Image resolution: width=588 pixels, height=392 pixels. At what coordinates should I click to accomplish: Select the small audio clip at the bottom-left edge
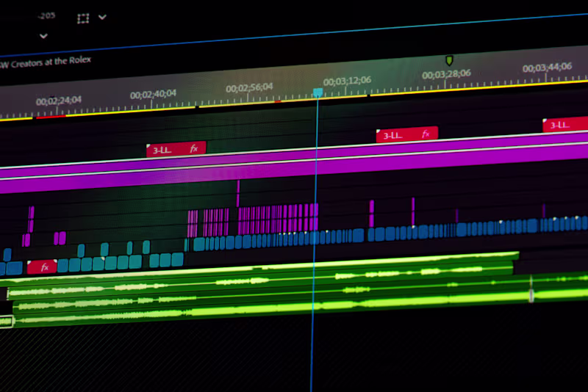coord(7,322)
